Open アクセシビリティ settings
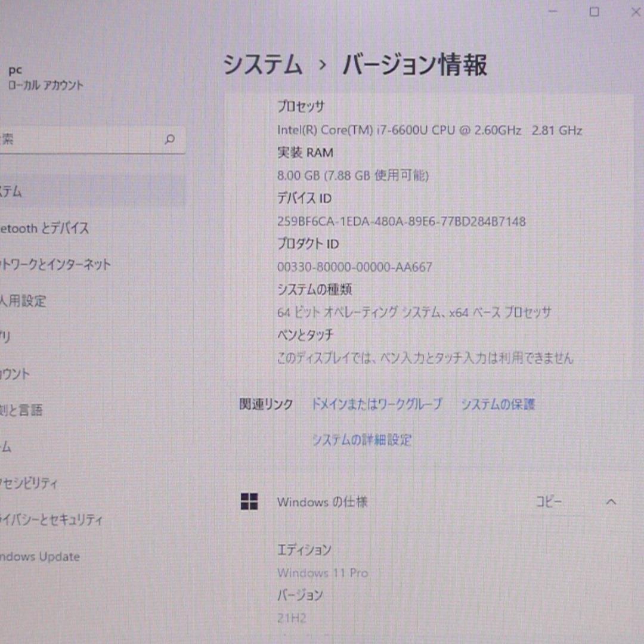 pos(29,483)
